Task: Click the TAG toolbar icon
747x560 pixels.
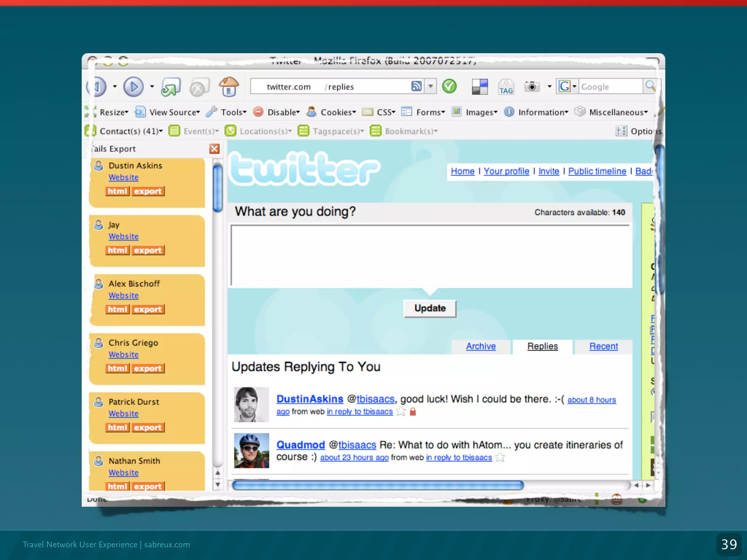Action: pos(506,87)
